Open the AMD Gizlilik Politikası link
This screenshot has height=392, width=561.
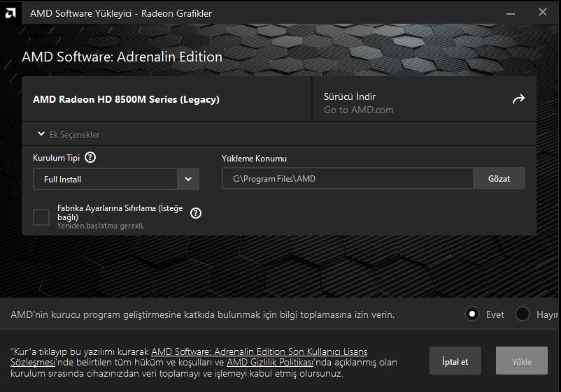[270, 363]
